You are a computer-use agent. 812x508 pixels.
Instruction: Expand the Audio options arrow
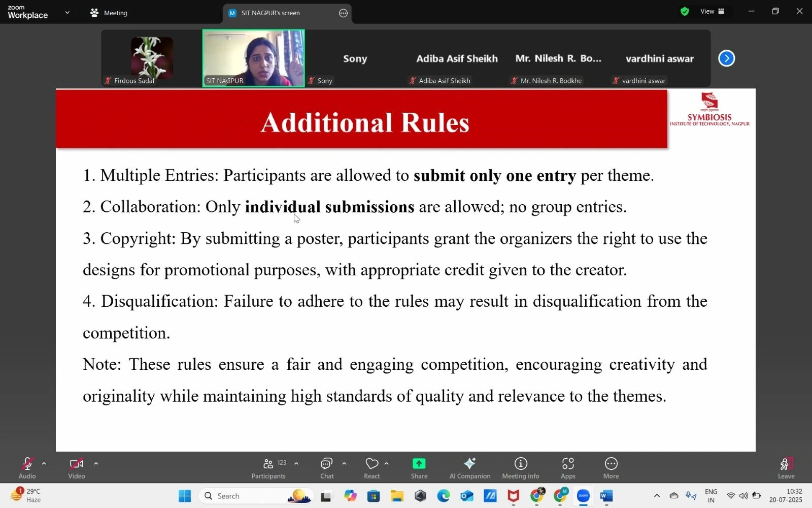click(x=44, y=463)
